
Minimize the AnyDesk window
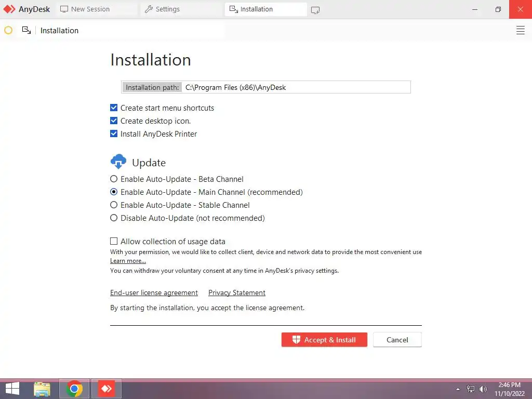[x=475, y=9]
